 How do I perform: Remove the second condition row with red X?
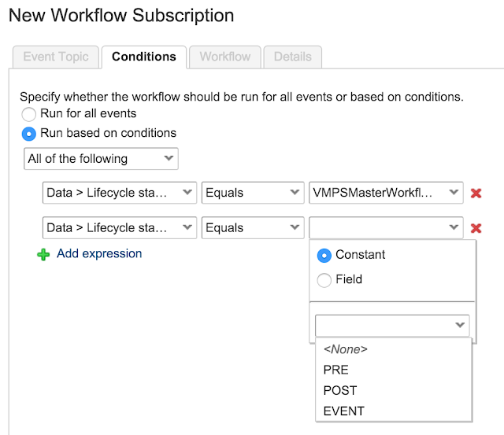pyautogui.click(x=476, y=228)
